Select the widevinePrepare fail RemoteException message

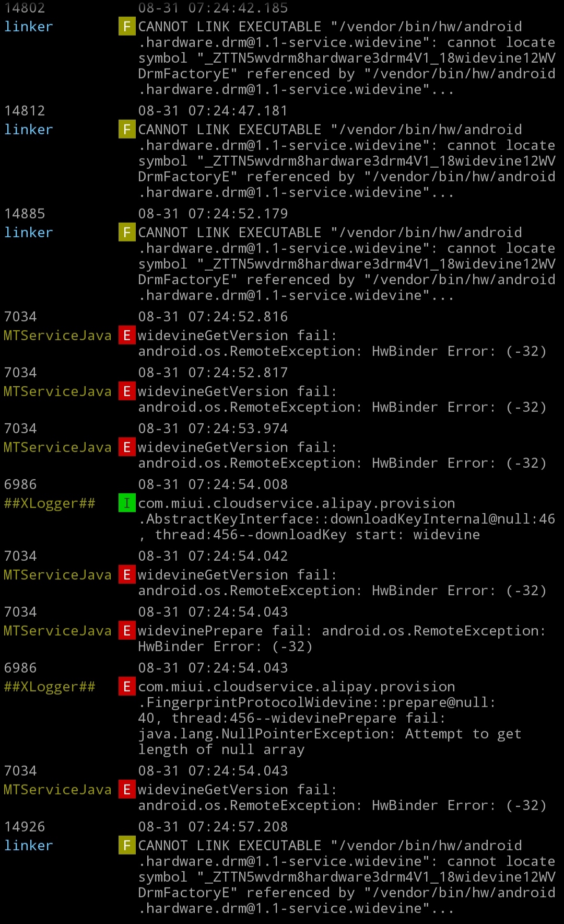pos(342,638)
